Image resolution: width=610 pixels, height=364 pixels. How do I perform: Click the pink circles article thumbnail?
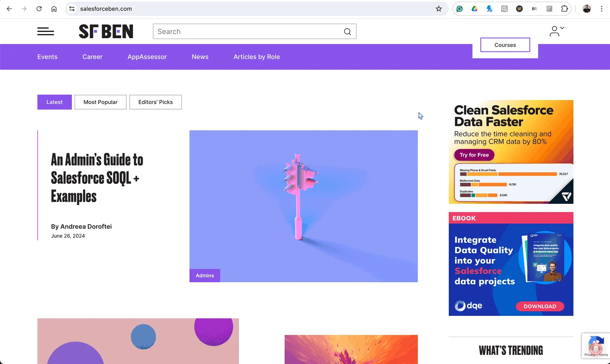click(138, 341)
